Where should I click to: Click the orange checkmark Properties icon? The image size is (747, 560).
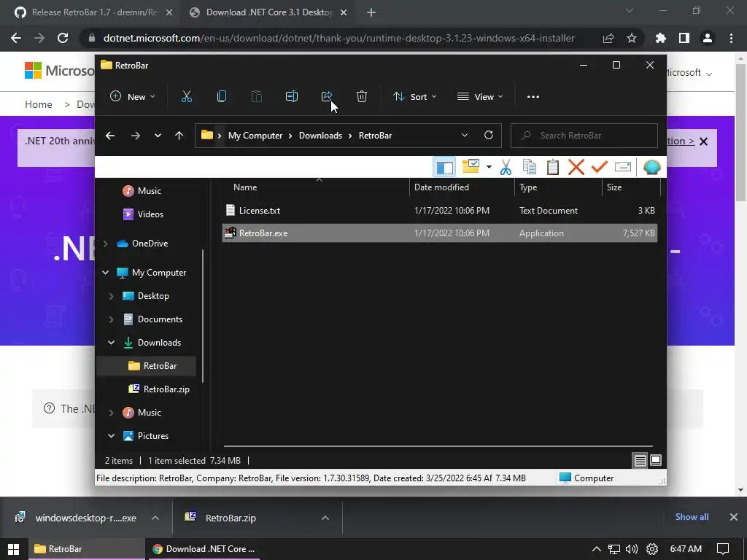[x=600, y=167]
